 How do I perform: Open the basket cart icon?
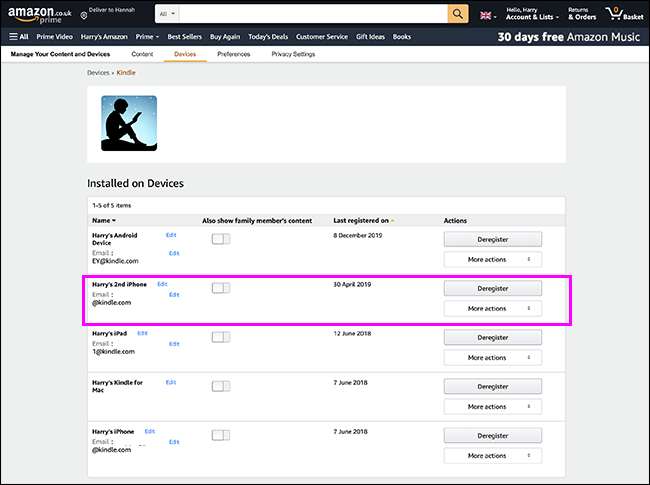click(x=619, y=14)
